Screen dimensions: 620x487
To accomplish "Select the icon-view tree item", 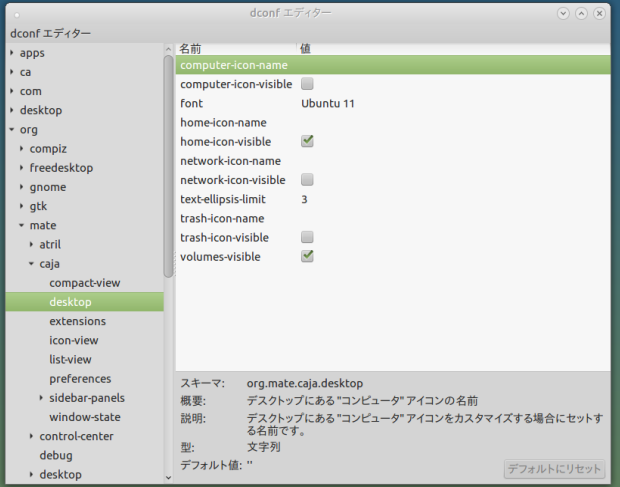I will pyautogui.click(x=74, y=340).
